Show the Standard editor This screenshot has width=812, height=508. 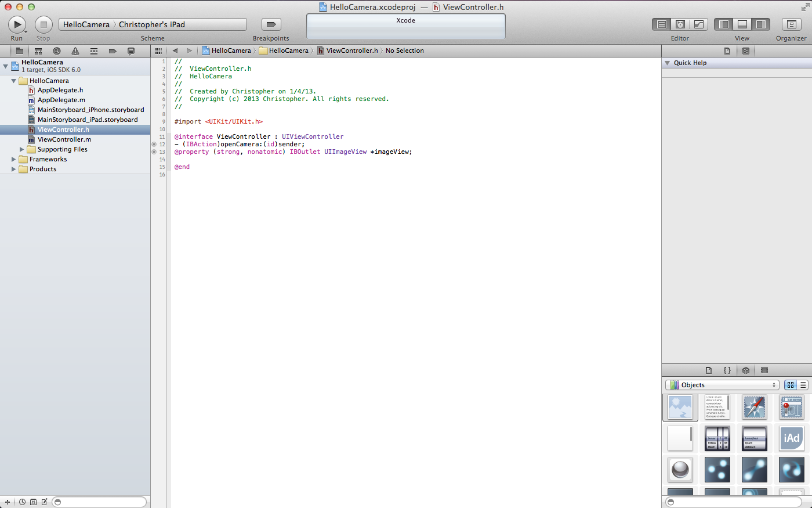(662, 24)
